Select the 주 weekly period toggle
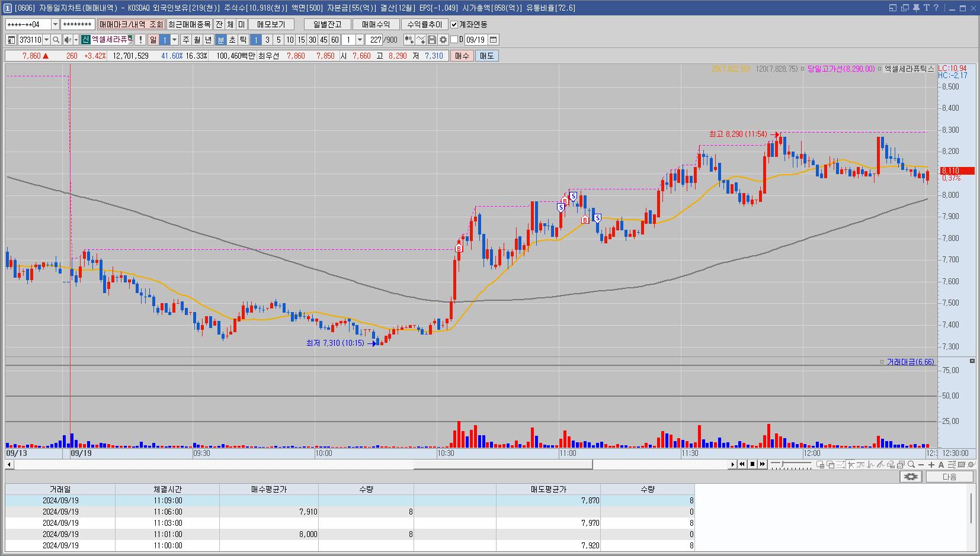 186,40
